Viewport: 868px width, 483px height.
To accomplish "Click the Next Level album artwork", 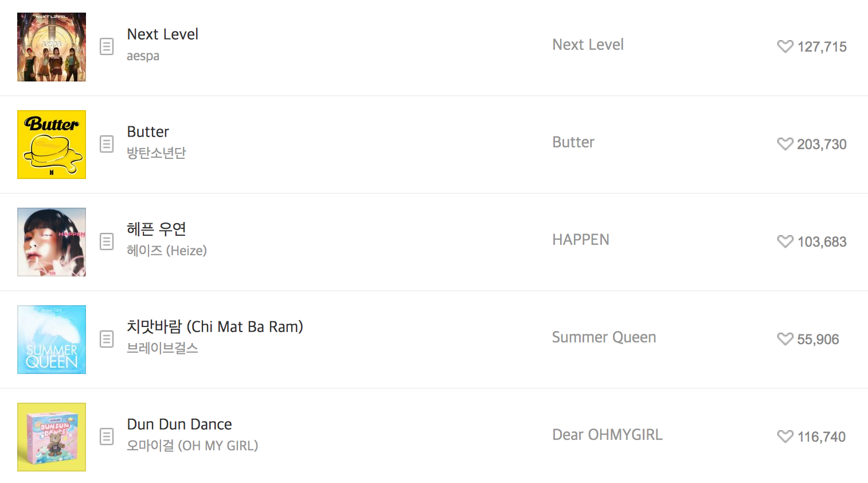I will point(51,46).
